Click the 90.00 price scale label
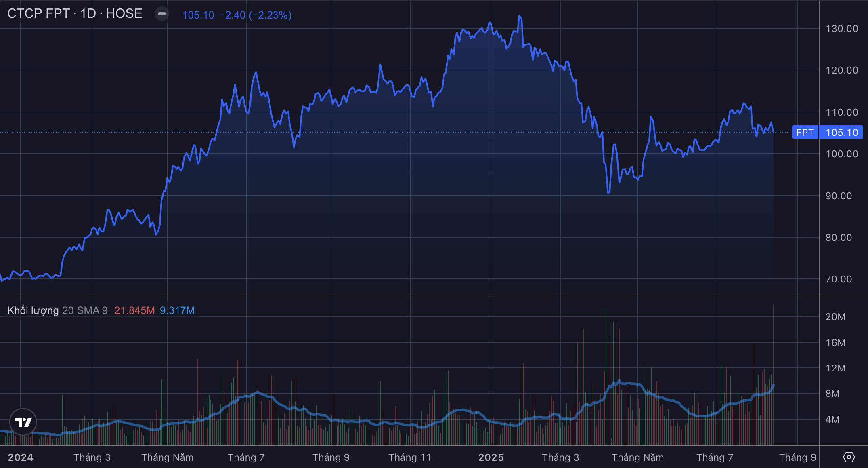Viewport: 868px width, 468px height. [839, 196]
